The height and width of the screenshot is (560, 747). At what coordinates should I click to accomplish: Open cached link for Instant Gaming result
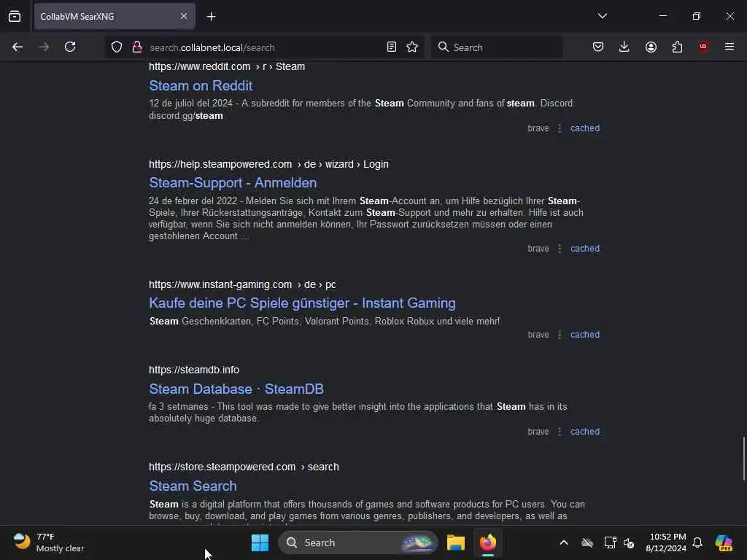pos(585,335)
